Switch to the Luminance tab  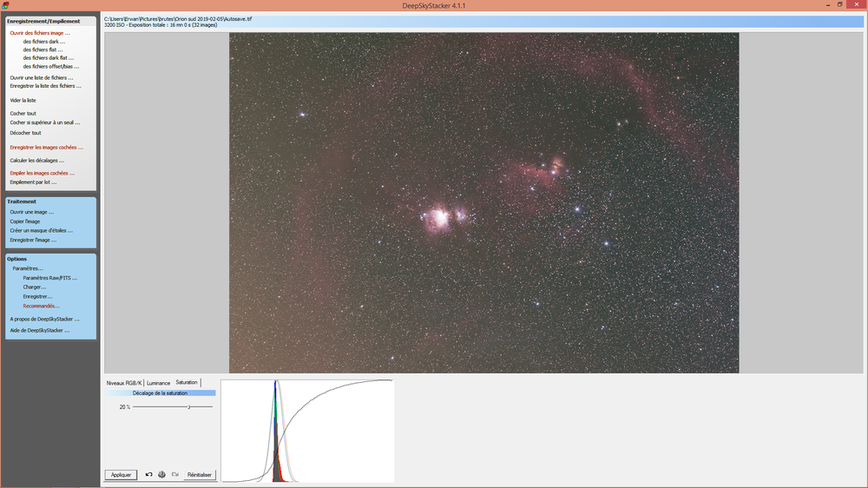(158, 383)
